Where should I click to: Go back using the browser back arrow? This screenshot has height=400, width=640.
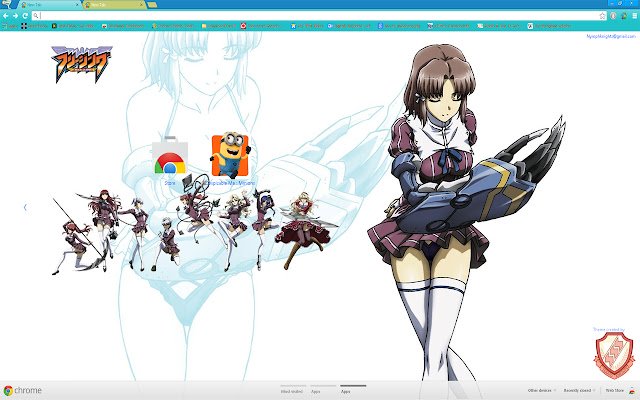(x=6, y=16)
